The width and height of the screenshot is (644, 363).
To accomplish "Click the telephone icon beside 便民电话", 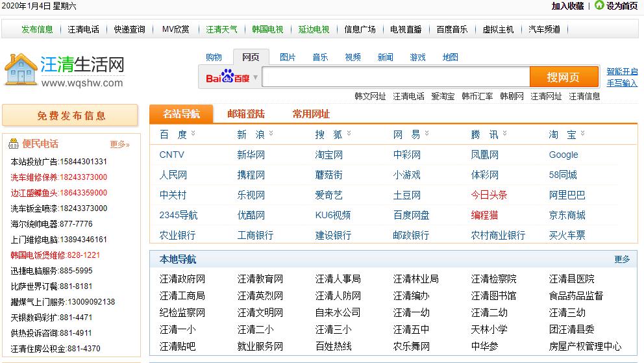I will tap(14, 144).
